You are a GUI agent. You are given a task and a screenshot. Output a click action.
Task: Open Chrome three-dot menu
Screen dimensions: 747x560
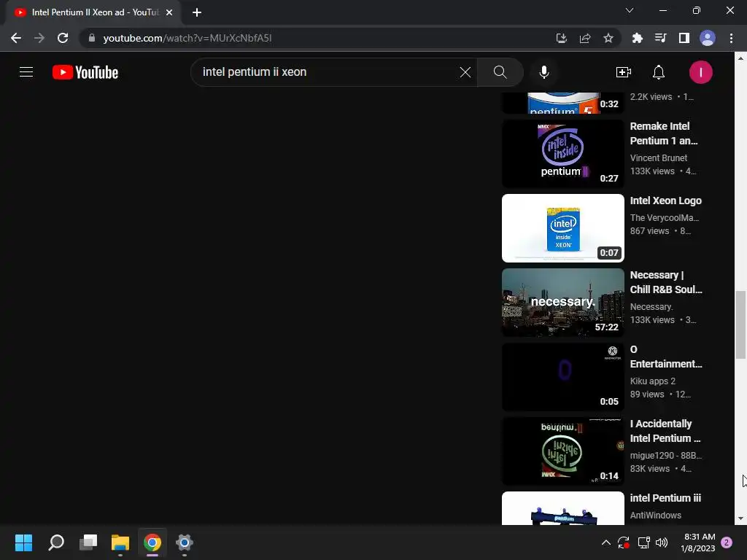pos(731,38)
